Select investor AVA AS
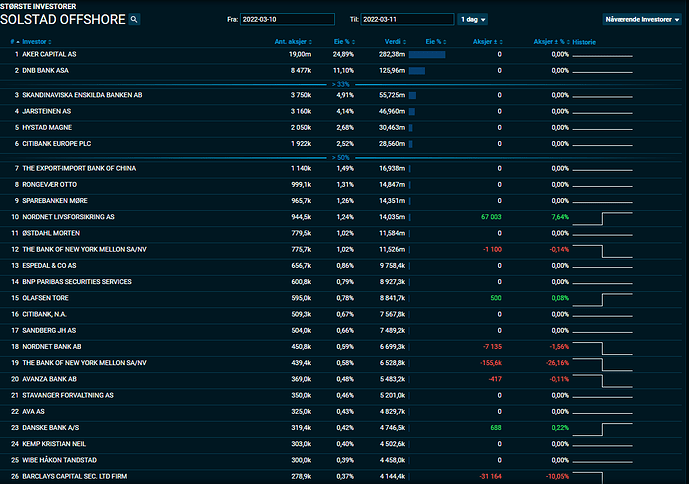Viewport: 689px width, 484px height. [33, 412]
